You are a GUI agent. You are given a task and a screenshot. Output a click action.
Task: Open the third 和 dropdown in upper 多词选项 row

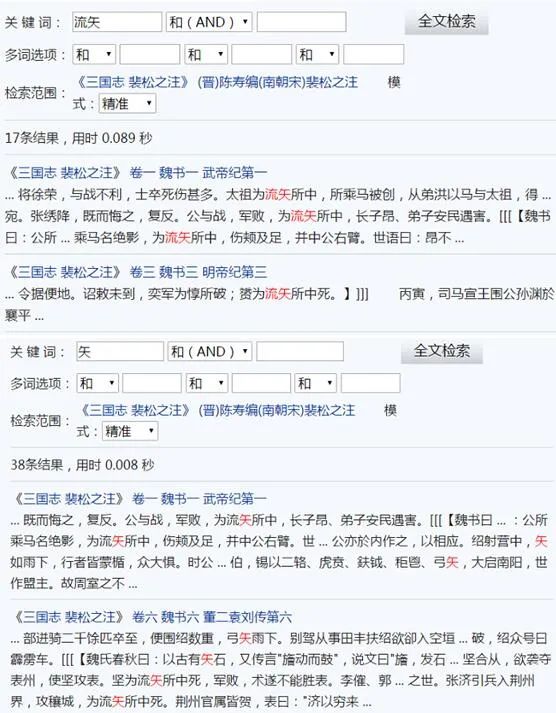point(317,55)
